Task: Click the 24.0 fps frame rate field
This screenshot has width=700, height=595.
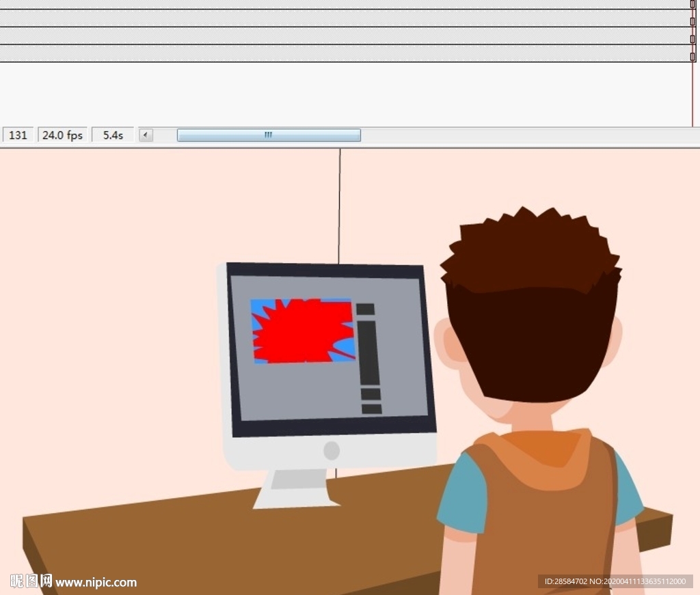Action: 62,135
